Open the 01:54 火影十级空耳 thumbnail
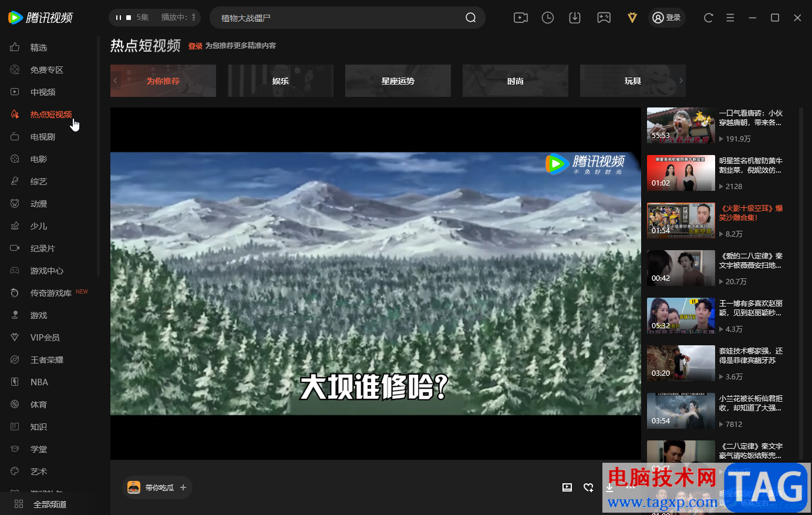812x515 pixels. pos(681,220)
